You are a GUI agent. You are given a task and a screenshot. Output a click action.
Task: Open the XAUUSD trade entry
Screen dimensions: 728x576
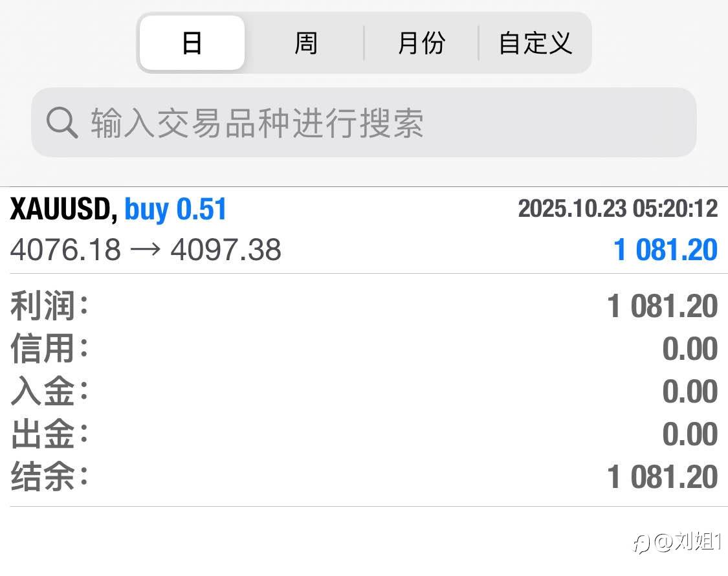(63, 210)
